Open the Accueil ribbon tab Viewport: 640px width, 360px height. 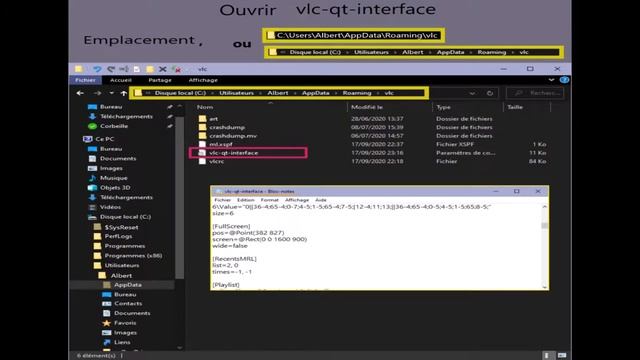tap(121, 80)
